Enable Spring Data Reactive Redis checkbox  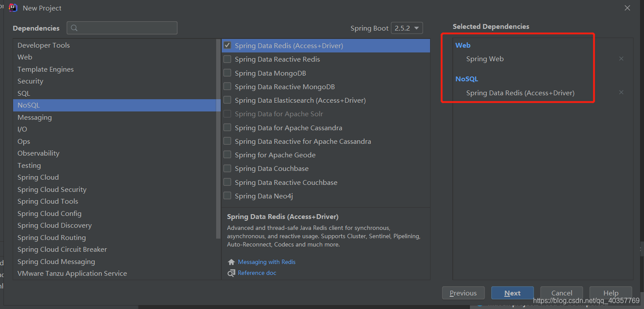pyautogui.click(x=227, y=59)
